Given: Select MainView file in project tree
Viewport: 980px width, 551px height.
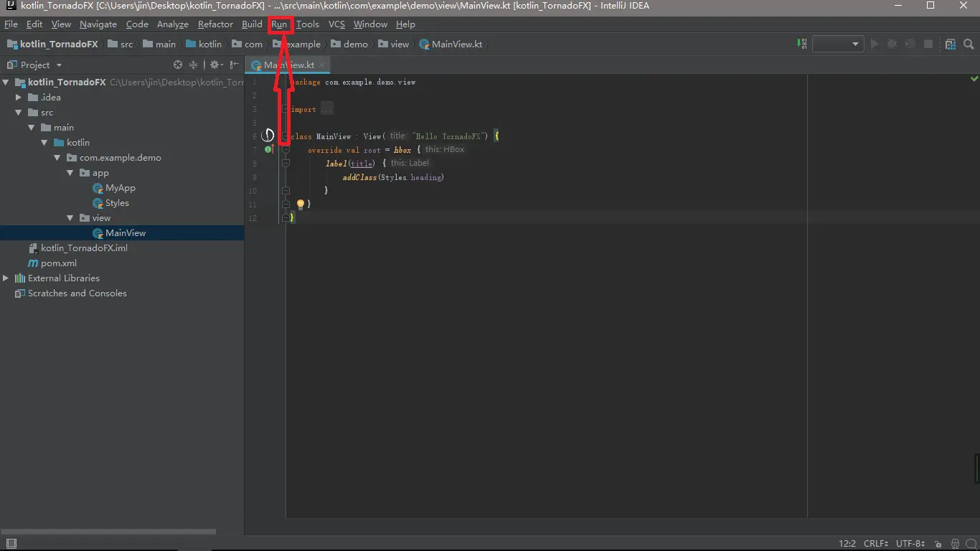Looking at the screenshot, I should click(x=122, y=233).
